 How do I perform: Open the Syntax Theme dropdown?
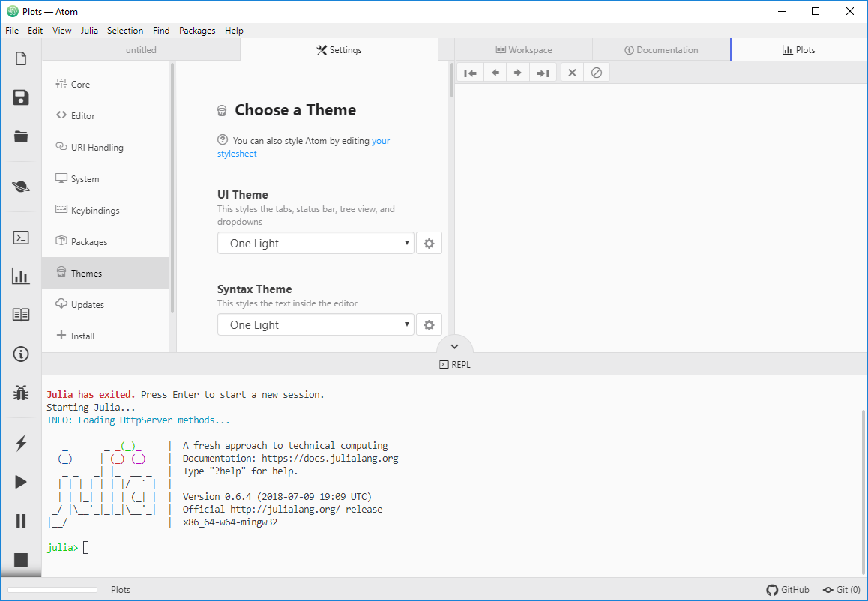coord(316,325)
